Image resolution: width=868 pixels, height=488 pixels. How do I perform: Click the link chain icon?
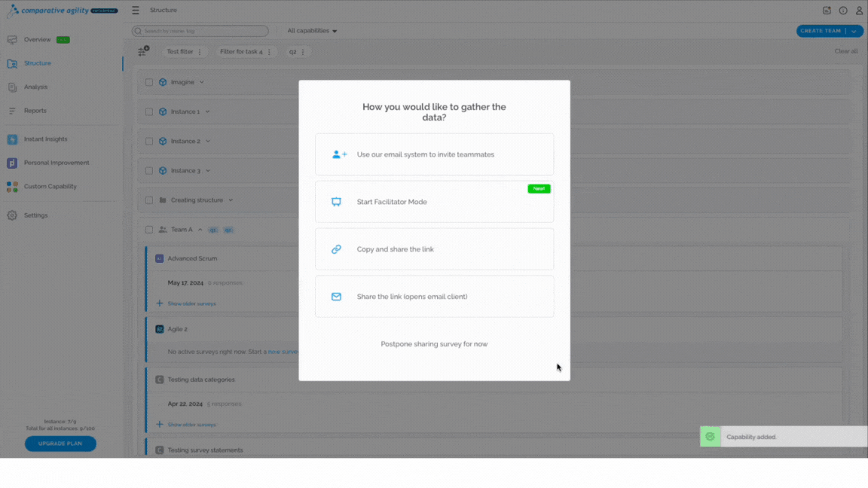tap(336, 249)
